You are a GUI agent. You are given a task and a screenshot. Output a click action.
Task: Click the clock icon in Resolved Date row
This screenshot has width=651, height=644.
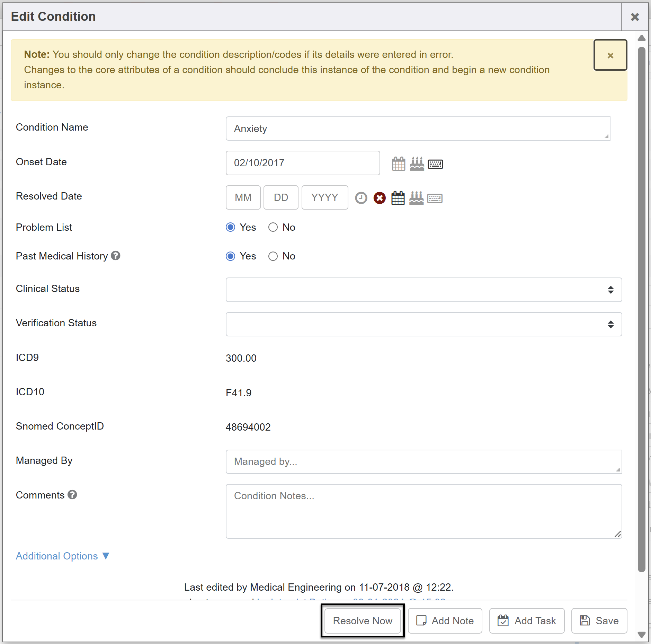pos(361,198)
